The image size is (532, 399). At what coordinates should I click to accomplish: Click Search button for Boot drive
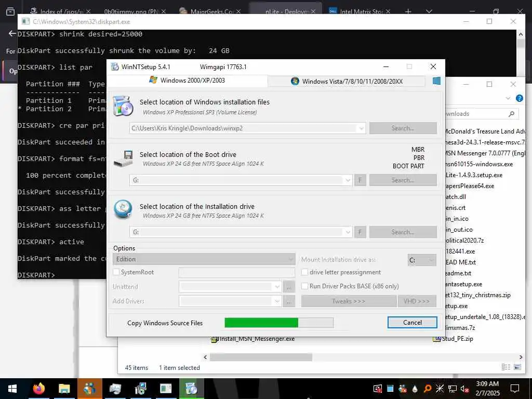tap(403, 180)
